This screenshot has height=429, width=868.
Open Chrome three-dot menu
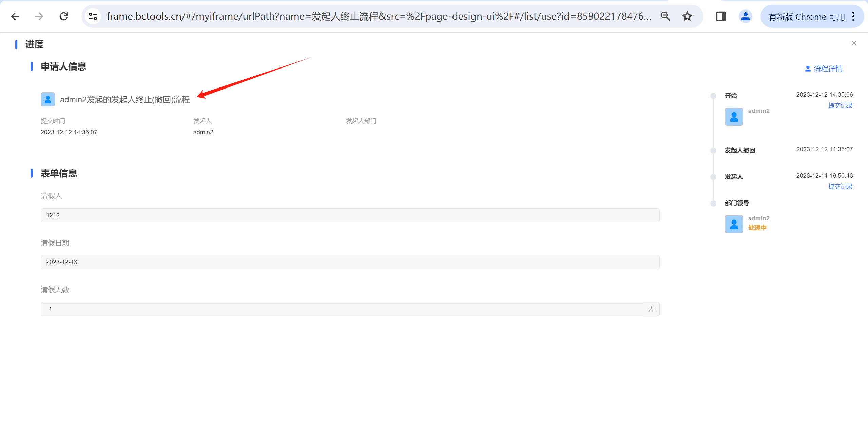coord(853,16)
